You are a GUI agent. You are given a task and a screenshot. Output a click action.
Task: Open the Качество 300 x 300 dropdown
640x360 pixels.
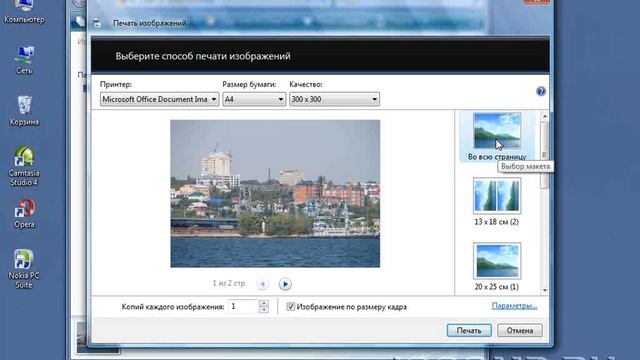coord(334,99)
